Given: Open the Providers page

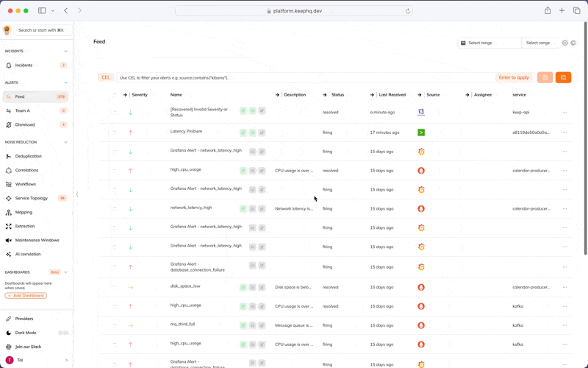Looking at the screenshot, I should click(24, 319).
